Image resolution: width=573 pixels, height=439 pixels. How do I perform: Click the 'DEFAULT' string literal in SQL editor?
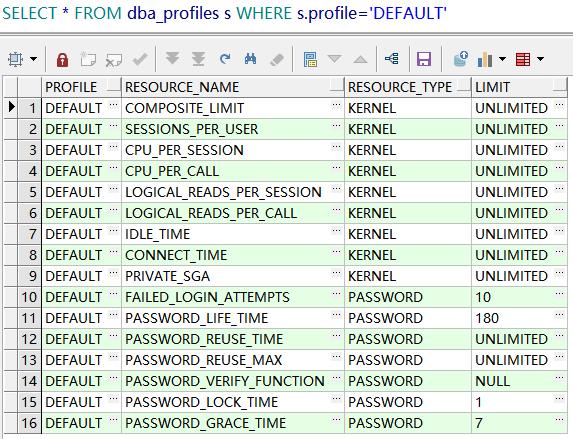tap(408, 13)
